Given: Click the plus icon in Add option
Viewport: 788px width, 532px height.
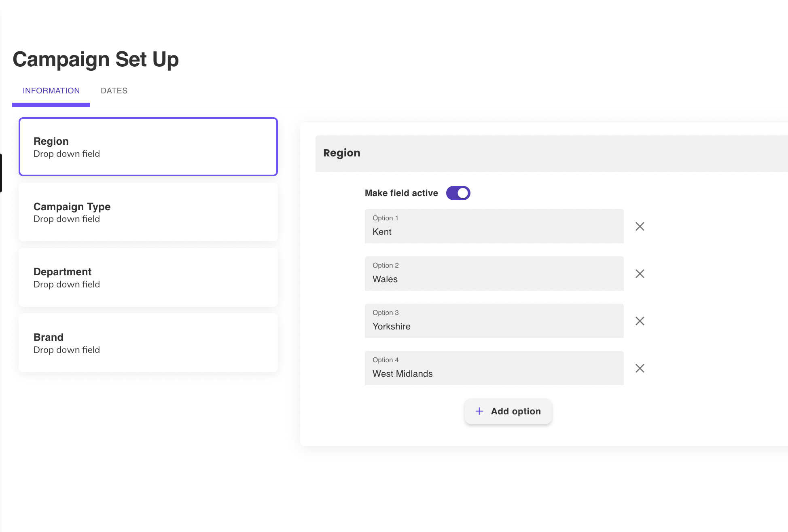Looking at the screenshot, I should (x=479, y=411).
